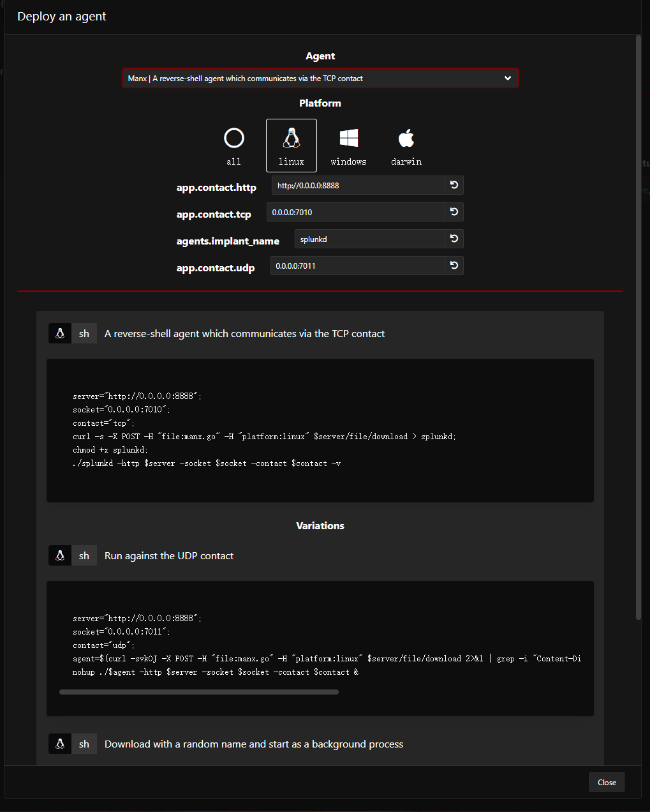Click the sh tag beside 'Download with a random name'
Image resolution: width=650 pixels, height=812 pixels.
[x=84, y=744]
